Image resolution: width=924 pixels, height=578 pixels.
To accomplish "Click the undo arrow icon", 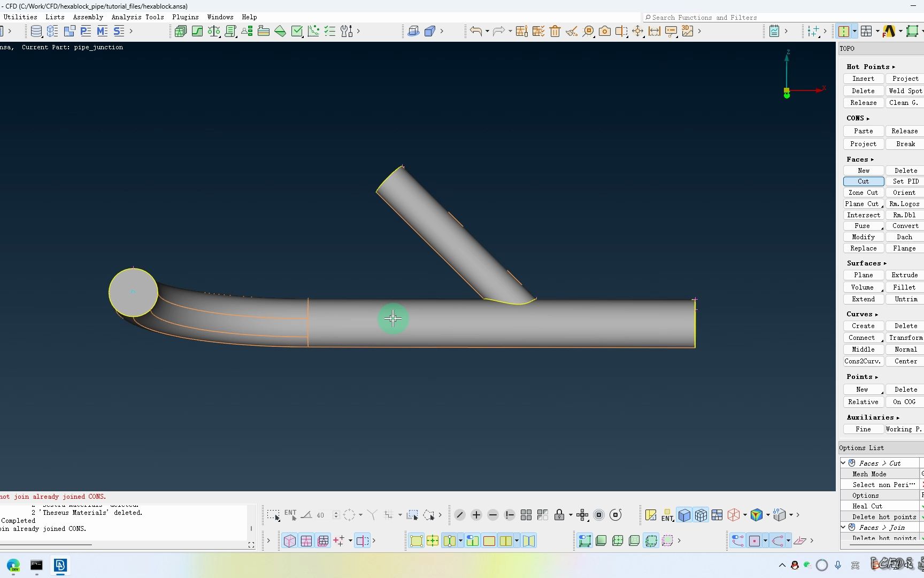I will tap(475, 31).
